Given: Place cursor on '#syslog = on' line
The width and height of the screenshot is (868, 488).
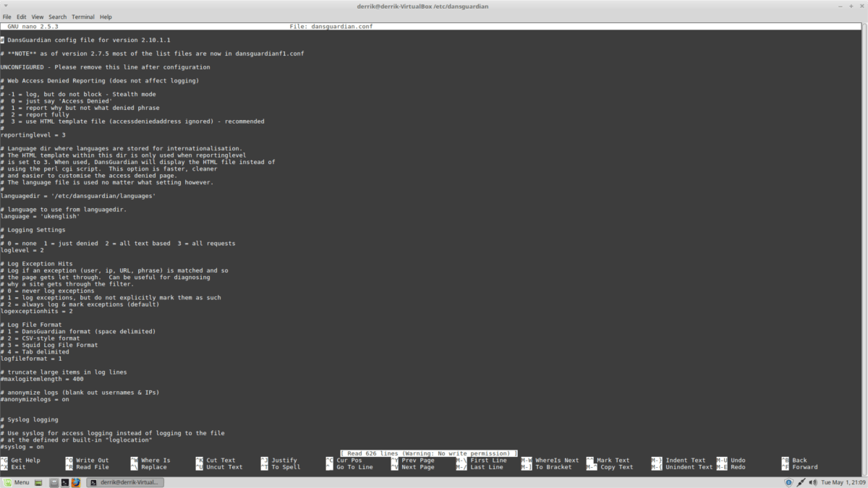Looking at the screenshot, I should click(x=22, y=447).
